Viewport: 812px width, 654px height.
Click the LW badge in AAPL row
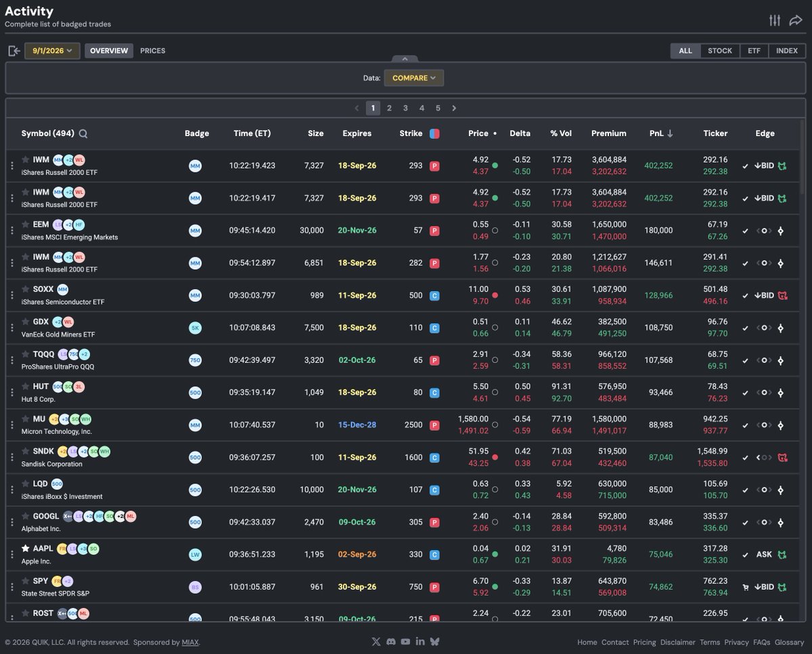coord(195,554)
